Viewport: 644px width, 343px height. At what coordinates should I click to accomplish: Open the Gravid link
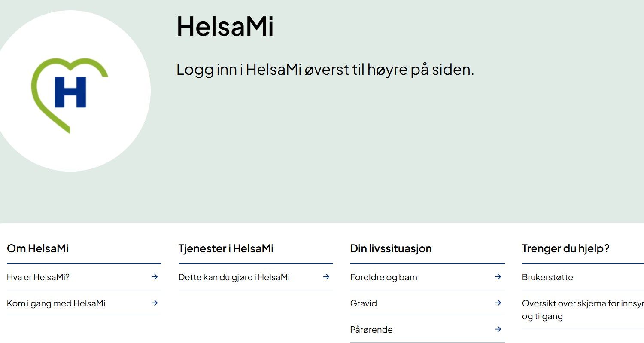click(x=364, y=303)
